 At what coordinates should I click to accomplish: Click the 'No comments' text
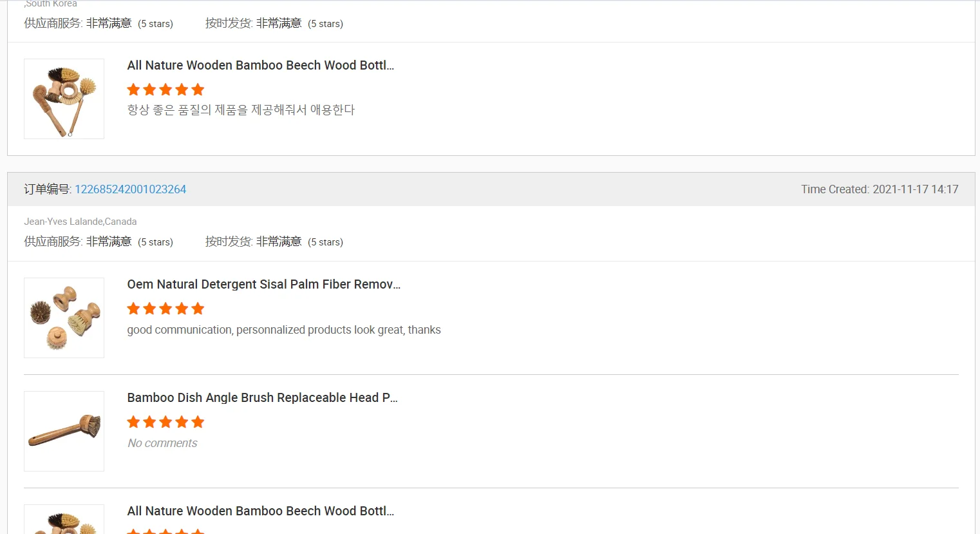coord(162,443)
